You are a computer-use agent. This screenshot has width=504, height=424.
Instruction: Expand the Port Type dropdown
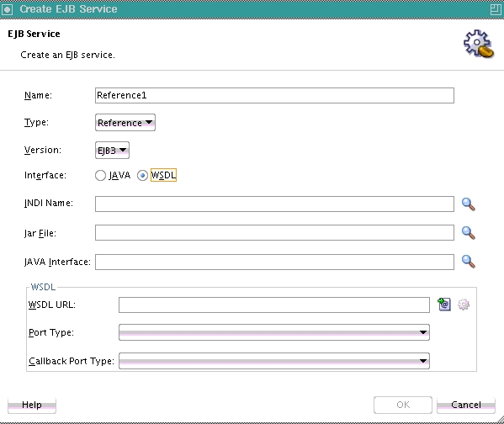coord(274,332)
